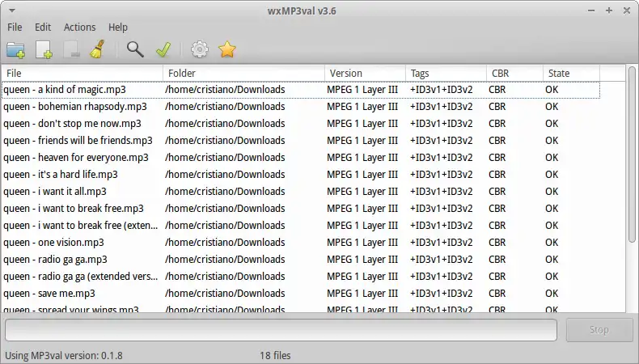
Task: Click the greyed-out remove files toolbar icon
Action: pos(71,49)
